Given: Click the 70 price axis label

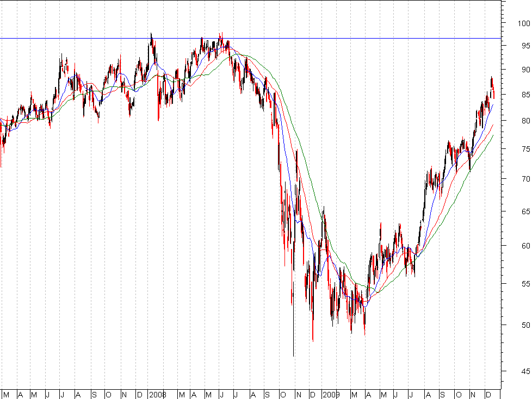Looking at the screenshot, I should coord(525,179).
